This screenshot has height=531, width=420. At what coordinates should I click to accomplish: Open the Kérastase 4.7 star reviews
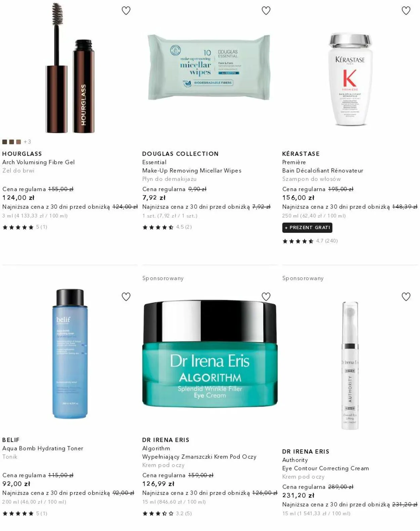pyautogui.click(x=310, y=241)
